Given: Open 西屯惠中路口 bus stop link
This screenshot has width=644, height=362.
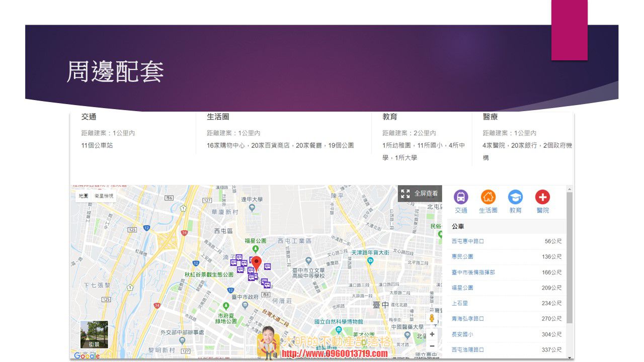Looking at the screenshot, I should pyautogui.click(x=468, y=241).
